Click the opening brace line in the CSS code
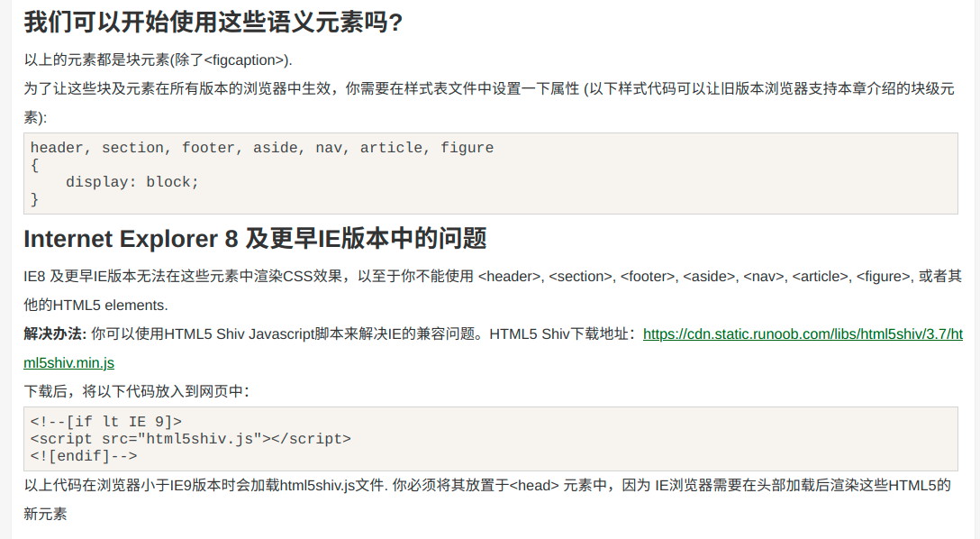This screenshot has width=980, height=539. [34, 165]
